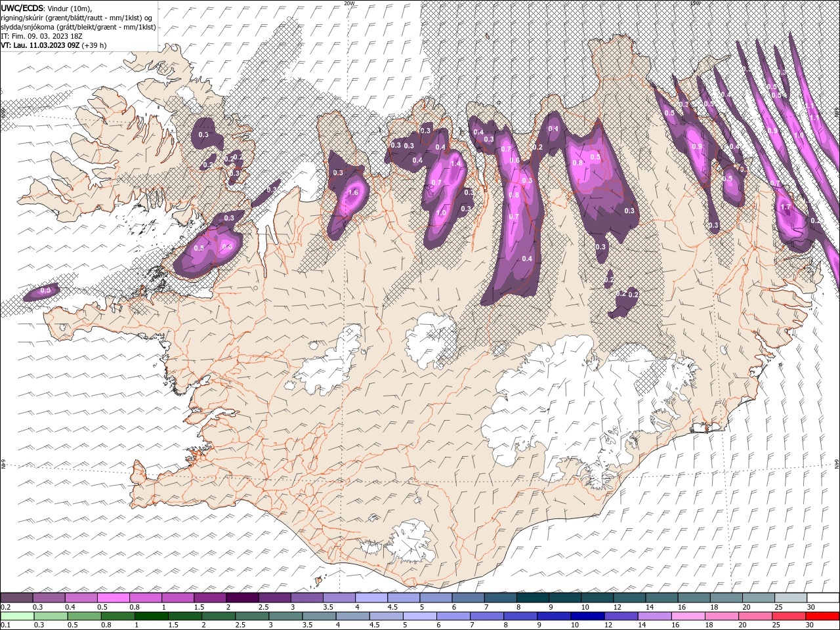Screen dimensions: 840x630
Task: Pick the bottom-row swatch between 0.5 and 0.8
Action: [83, 616]
